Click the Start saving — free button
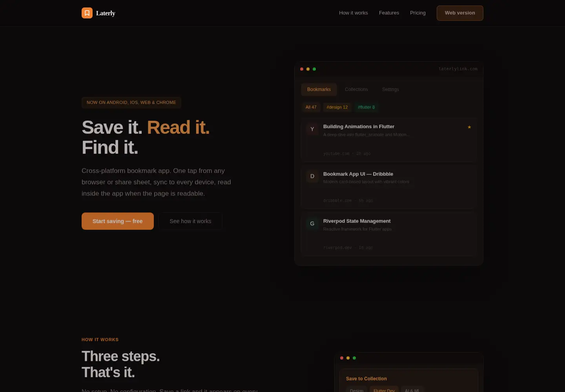Screen dimensions: 565x392 118,221
